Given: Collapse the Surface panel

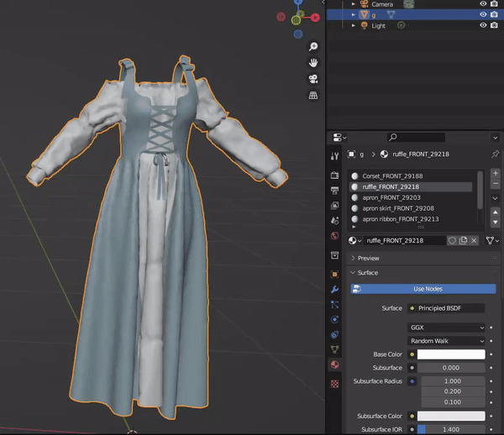Looking at the screenshot, I should [367, 273].
